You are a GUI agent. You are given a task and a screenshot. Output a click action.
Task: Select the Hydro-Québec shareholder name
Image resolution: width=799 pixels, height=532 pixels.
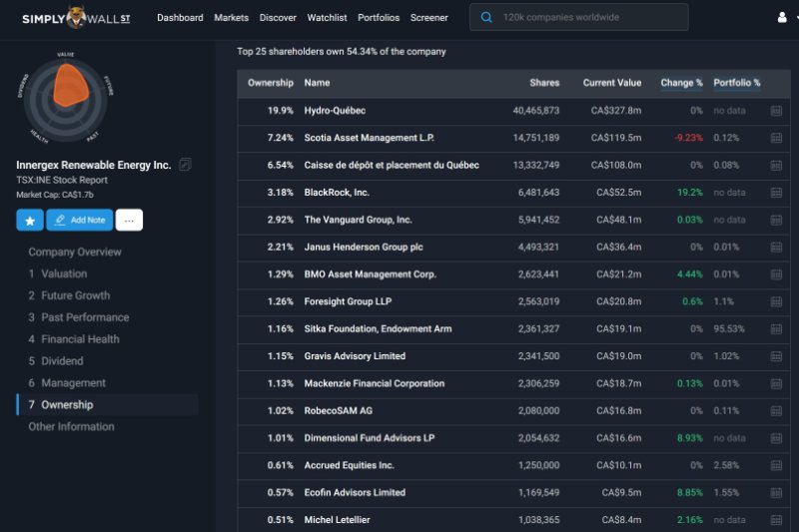335,111
